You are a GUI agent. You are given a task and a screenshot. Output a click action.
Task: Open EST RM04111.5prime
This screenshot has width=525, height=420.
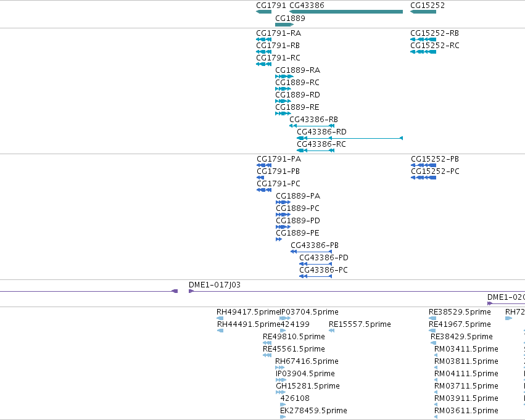point(466,374)
